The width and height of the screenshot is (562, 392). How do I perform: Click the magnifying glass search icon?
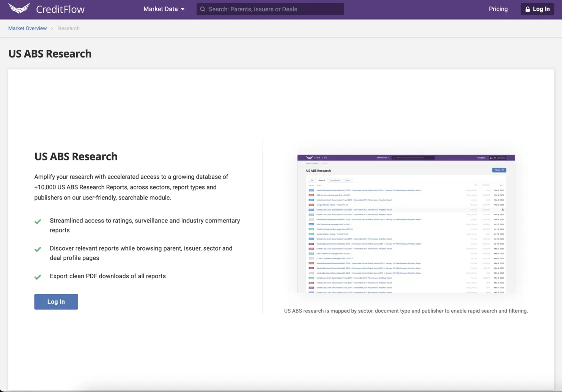203,9
